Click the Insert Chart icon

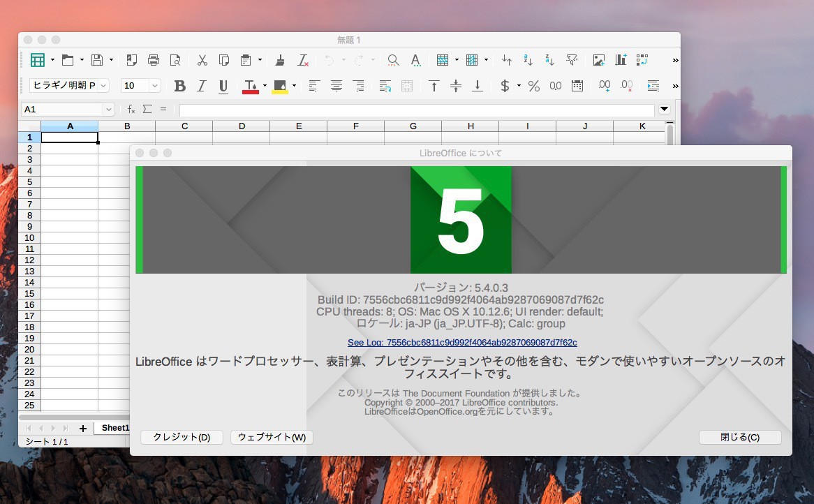click(x=621, y=60)
